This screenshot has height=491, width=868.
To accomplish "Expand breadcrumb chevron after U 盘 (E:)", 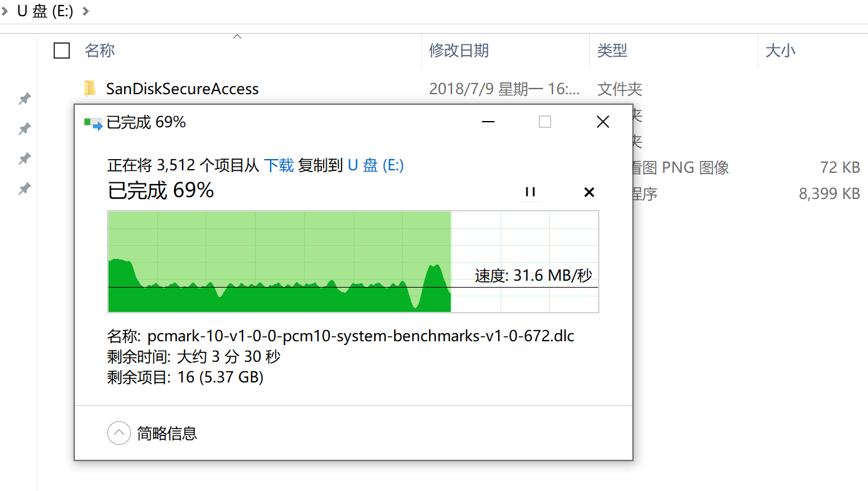I will click(x=85, y=11).
